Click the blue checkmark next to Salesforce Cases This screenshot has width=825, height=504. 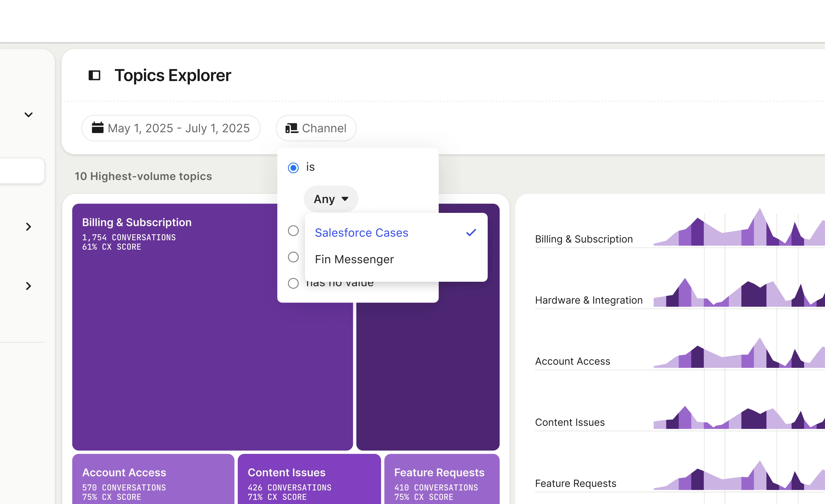(471, 232)
